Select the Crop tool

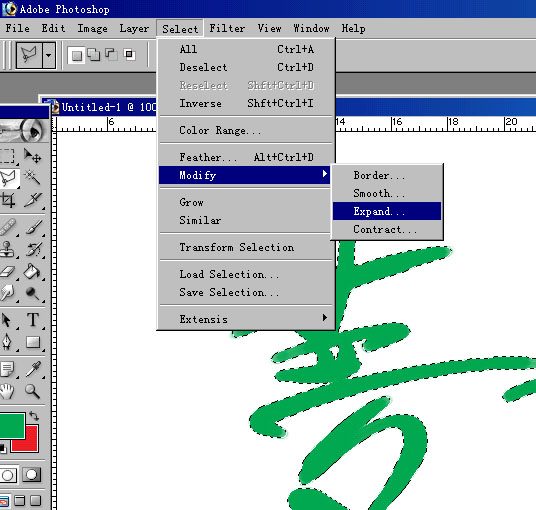coord(8,200)
